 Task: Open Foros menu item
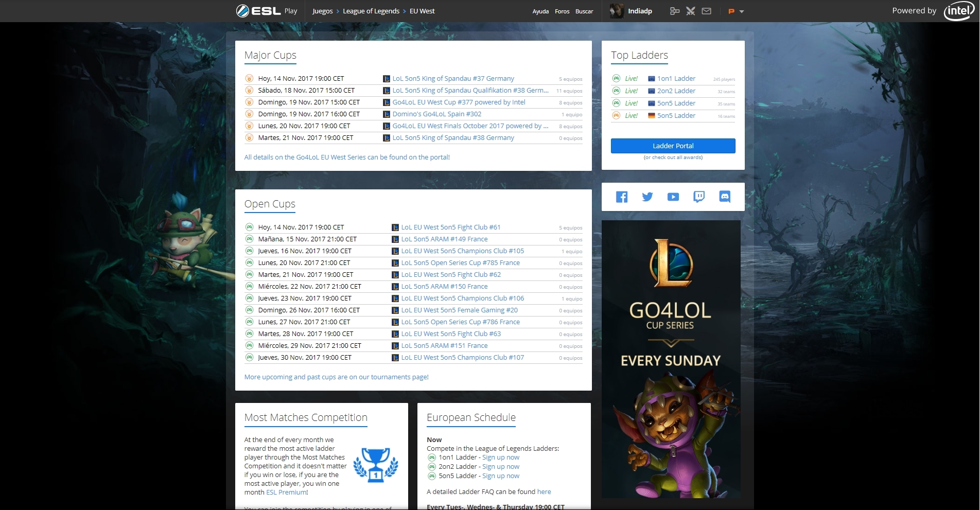tap(562, 11)
